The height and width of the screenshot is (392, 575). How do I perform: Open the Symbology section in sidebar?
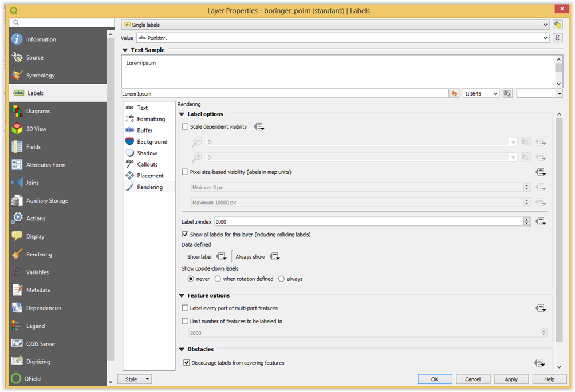click(x=58, y=75)
